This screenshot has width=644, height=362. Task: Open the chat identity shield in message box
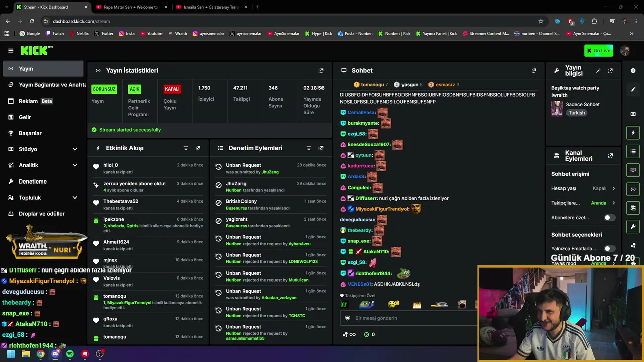pos(347,318)
